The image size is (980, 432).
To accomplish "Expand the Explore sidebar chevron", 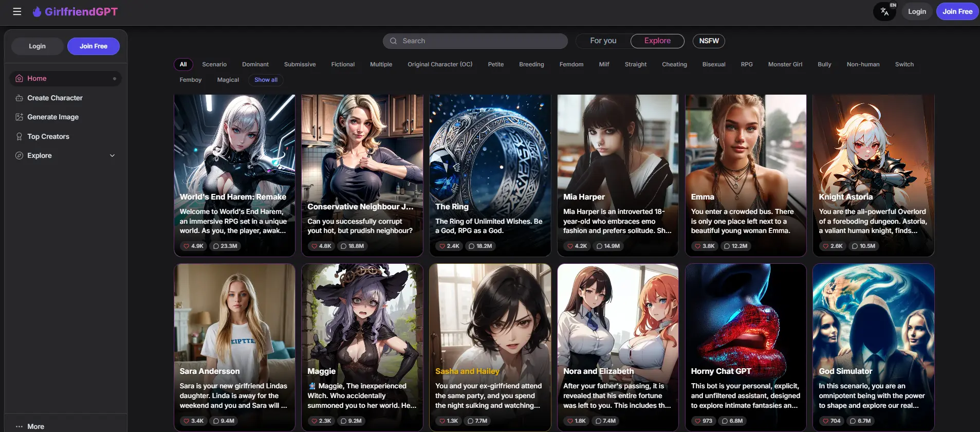I will (x=112, y=155).
